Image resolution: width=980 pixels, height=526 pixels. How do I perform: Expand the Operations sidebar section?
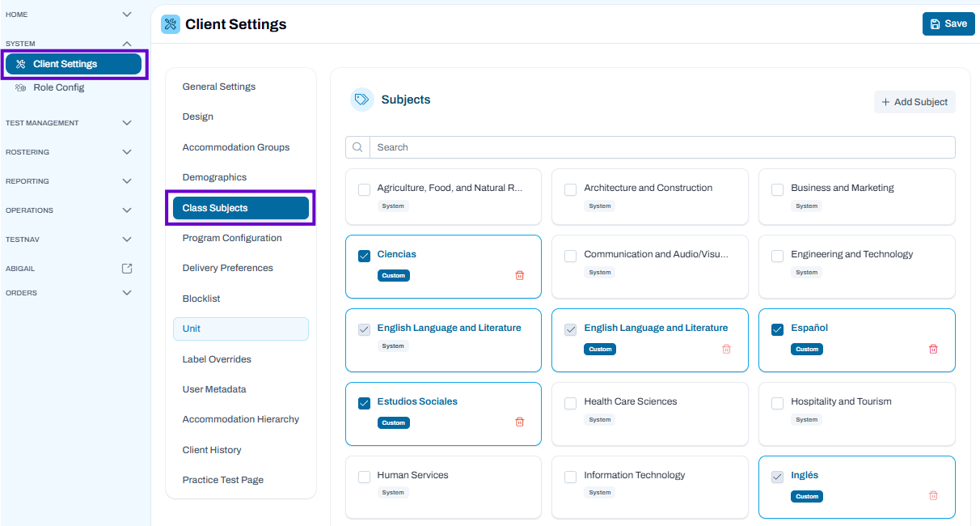point(126,210)
